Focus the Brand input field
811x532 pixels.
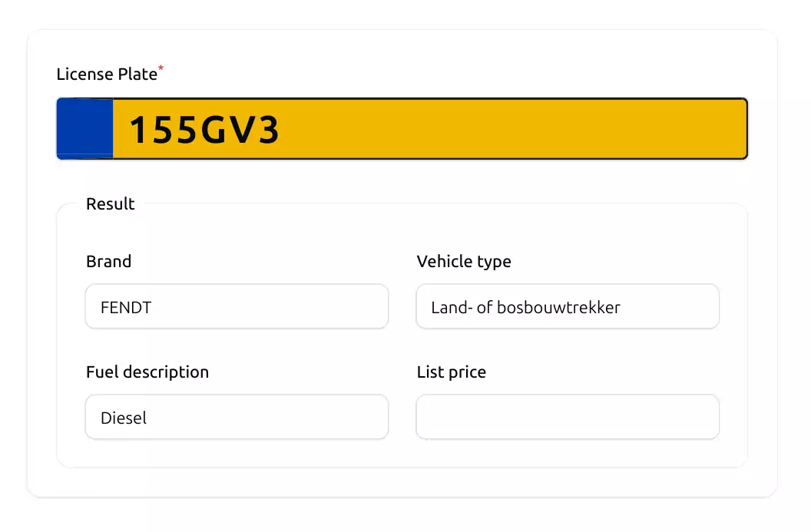(237, 306)
